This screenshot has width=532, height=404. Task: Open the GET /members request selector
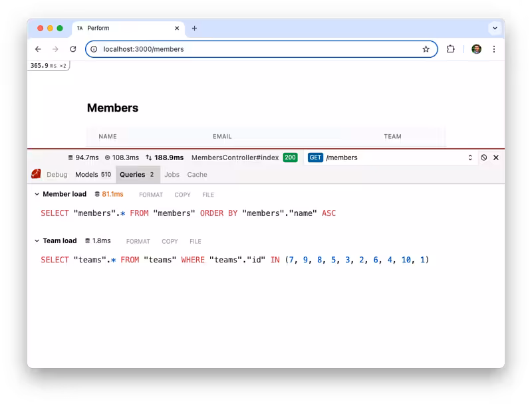[x=391, y=157]
